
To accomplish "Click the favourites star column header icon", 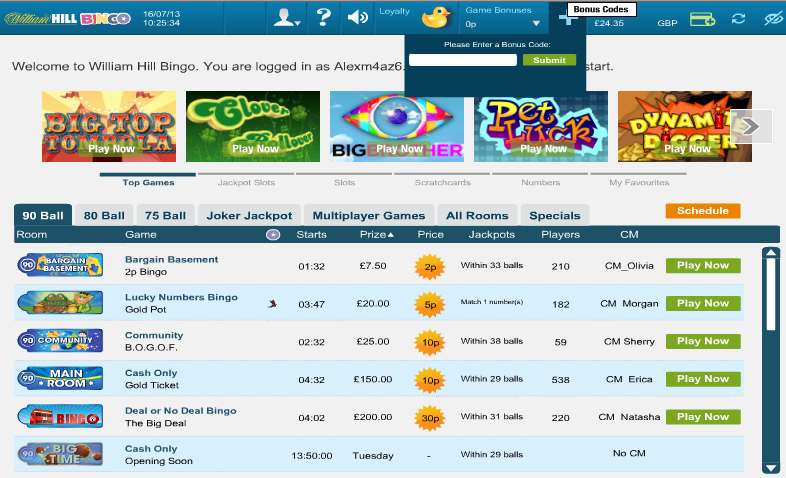I will click(x=273, y=234).
